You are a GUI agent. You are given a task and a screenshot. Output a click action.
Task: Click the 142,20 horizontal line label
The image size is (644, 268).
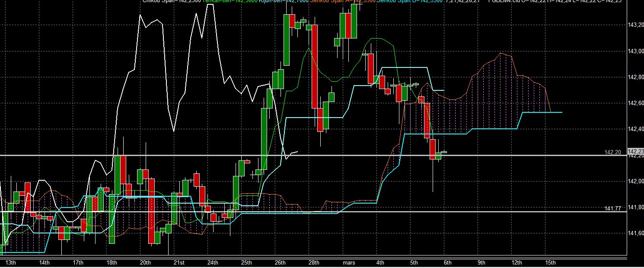612,152
